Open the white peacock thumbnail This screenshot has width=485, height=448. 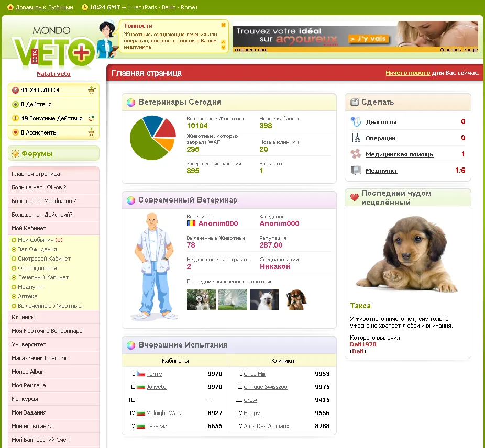[233, 299]
